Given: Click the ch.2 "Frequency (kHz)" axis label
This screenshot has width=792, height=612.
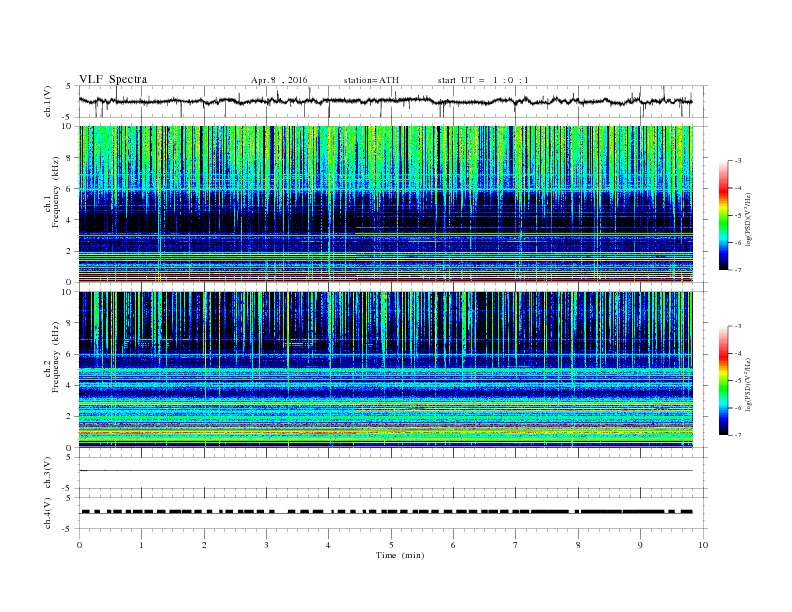Looking at the screenshot, I should [x=56, y=356].
